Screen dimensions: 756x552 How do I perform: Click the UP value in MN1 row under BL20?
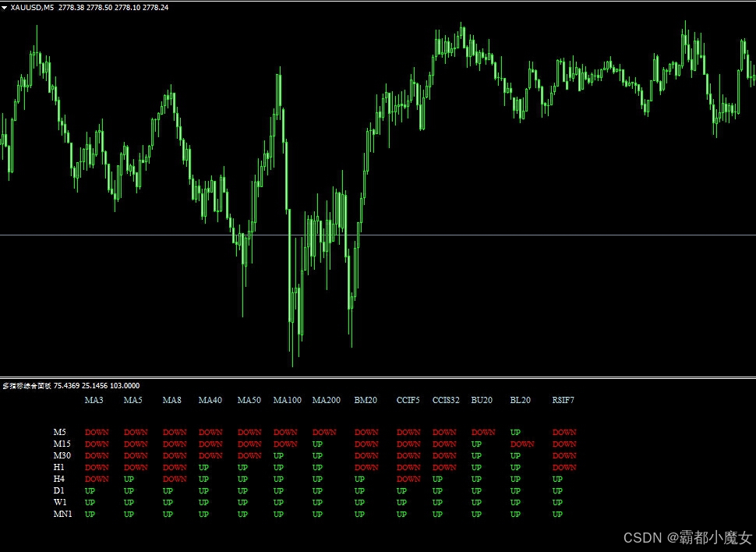[x=515, y=514]
